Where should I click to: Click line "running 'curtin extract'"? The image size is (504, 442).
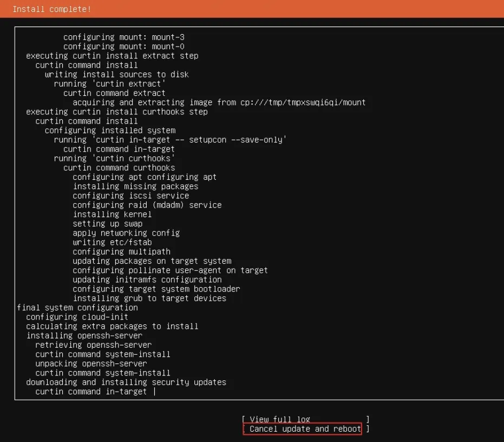pyautogui.click(x=109, y=83)
